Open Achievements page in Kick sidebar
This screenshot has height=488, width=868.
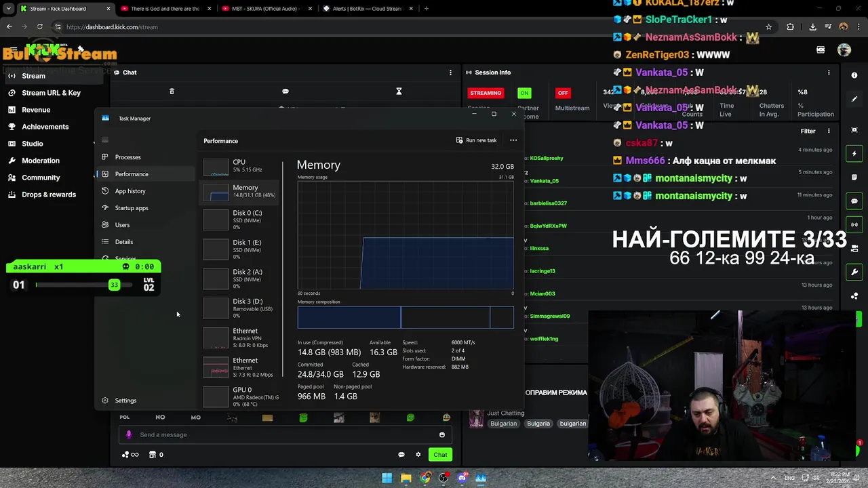(45, 127)
